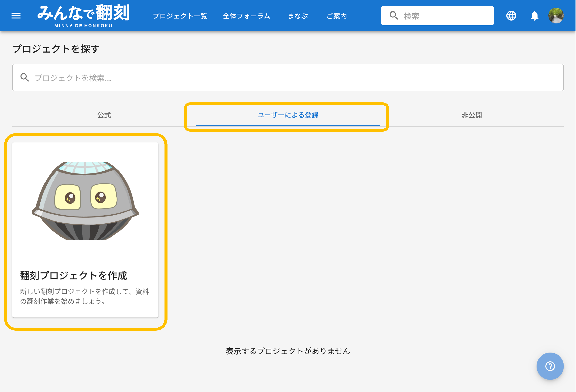Click the blue help question-mark button
The height and width of the screenshot is (392, 576).
coord(550,366)
